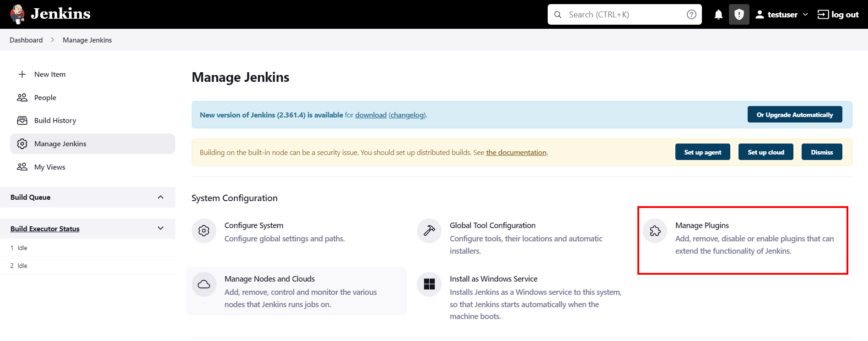Open Build History from sidebar
This screenshot has height=341, width=868.
coord(55,120)
